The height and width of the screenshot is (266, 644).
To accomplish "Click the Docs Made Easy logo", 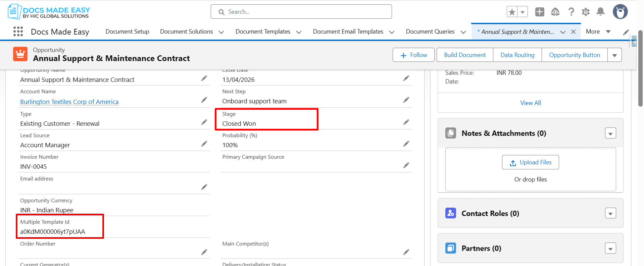I will click(x=49, y=12).
